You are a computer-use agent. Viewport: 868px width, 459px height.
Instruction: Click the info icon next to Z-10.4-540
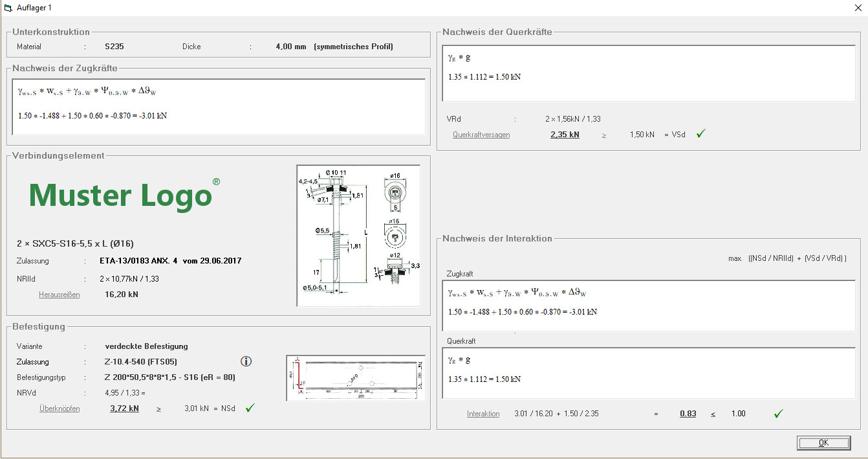pos(246,362)
